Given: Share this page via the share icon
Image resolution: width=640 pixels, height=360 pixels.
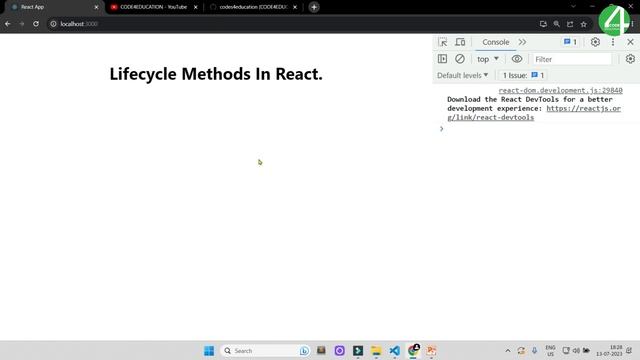Looking at the screenshot, I should click(x=570, y=24).
